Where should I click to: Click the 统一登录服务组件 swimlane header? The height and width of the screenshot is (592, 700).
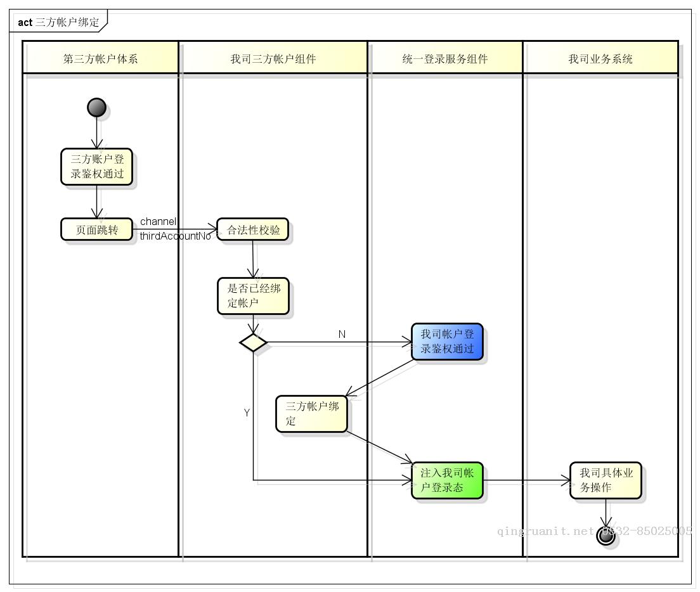coord(445,58)
